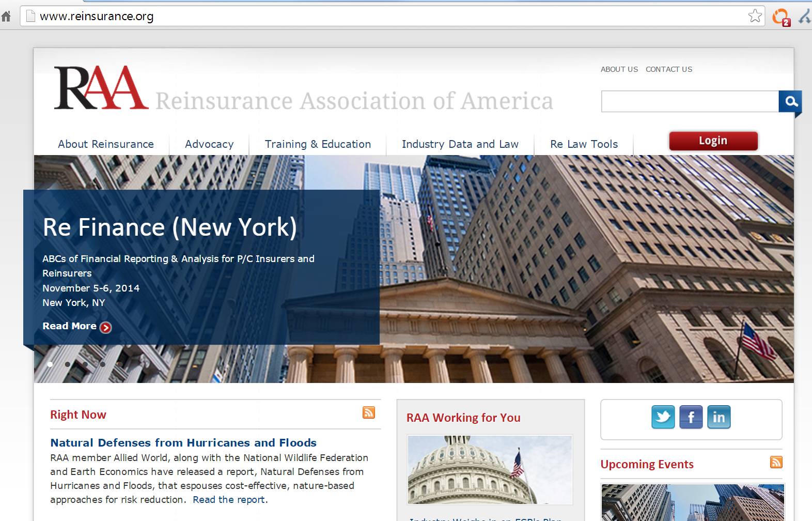The width and height of the screenshot is (812, 521).
Task: Open the Industry Data and Law menu
Action: (460, 144)
